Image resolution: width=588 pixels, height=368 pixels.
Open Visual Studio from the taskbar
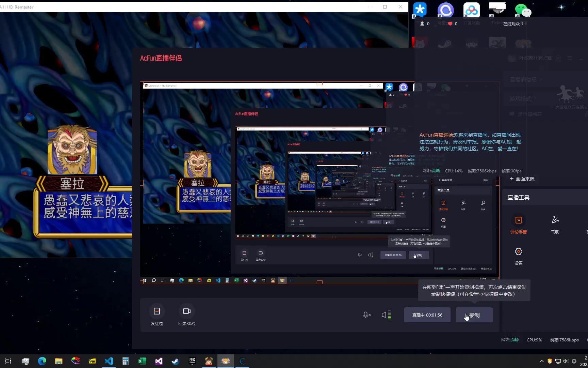click(159, 361)
